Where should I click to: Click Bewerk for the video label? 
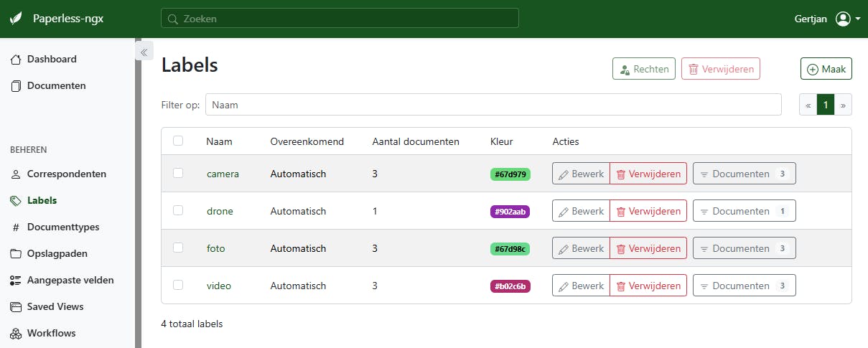point(581,286)
